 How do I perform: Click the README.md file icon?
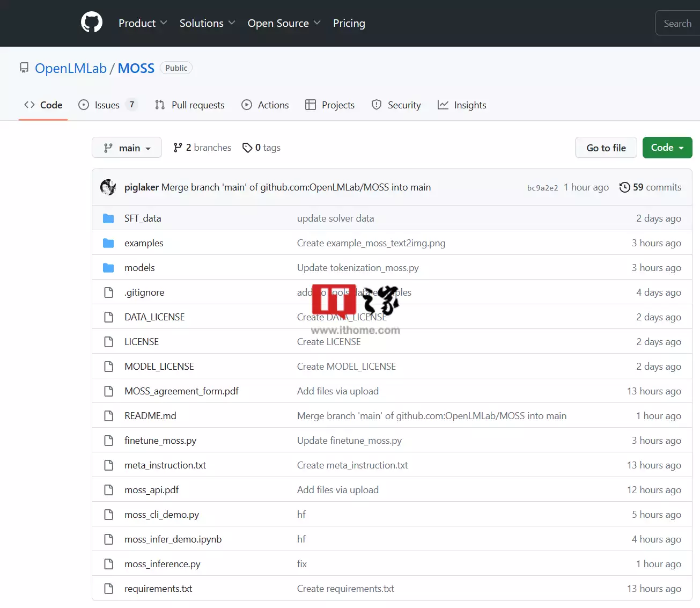click(108, 416)
